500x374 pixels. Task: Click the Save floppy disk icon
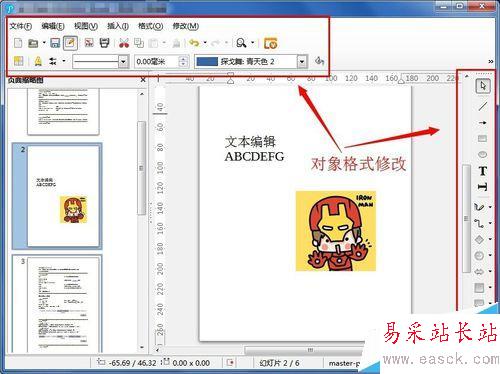[55, 43]
